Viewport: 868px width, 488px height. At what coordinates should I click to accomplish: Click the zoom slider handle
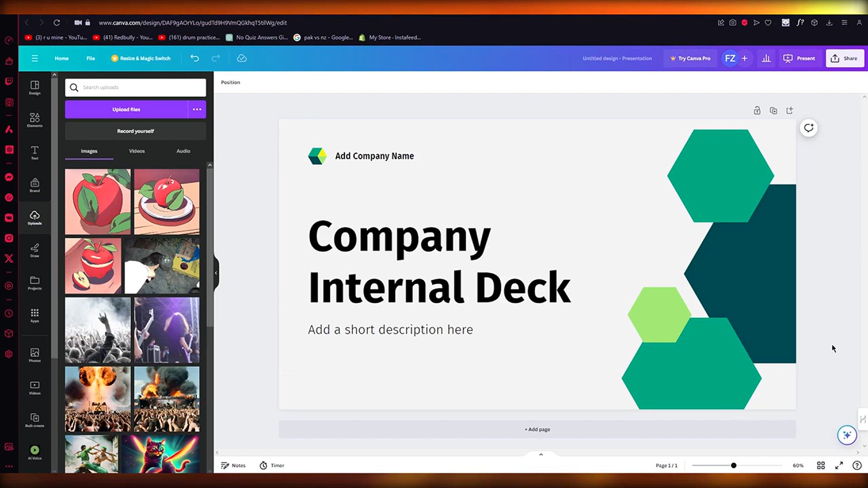[733, 465]
